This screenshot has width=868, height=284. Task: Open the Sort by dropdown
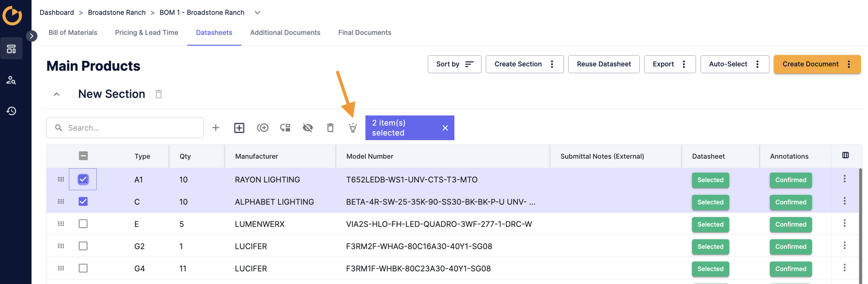click(454, 64)
